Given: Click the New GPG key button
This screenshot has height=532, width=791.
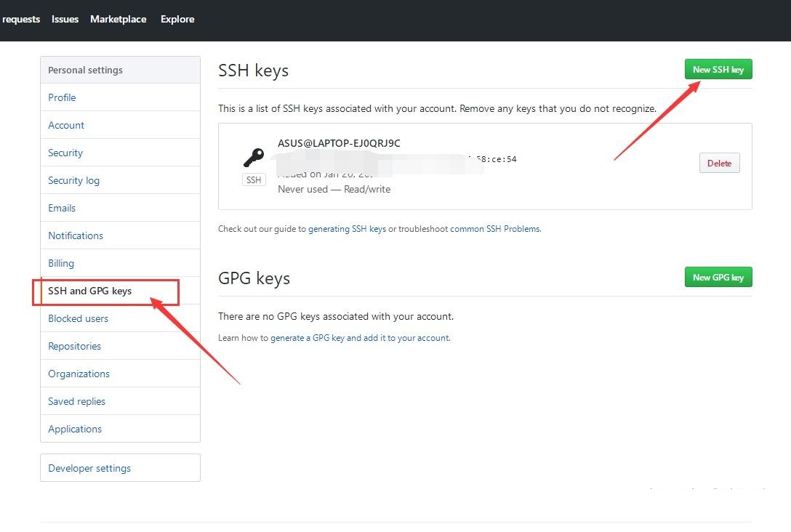Looking at the screenshot, I should 718,278.
